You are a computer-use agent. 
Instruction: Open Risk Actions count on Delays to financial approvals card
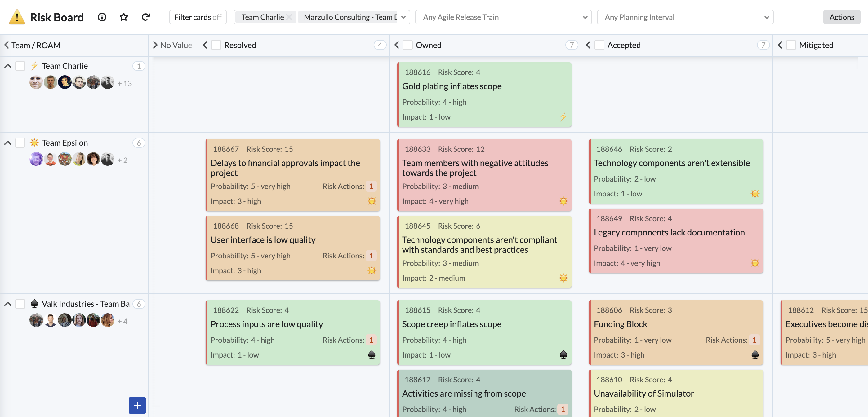(371, 186)
